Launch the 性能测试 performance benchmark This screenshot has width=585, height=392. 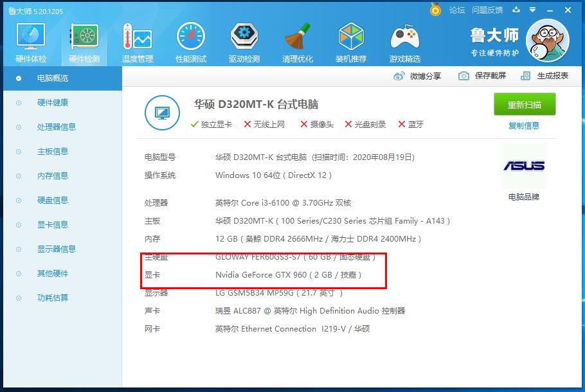(190, 42)
